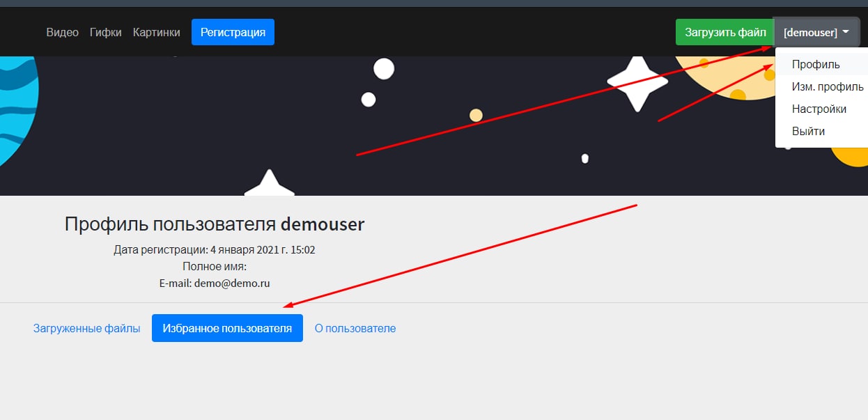The height and width of the screenshot is (420, 868).
Task: Select the Избранное пользователя tab
Action: (x=227, y=328)
